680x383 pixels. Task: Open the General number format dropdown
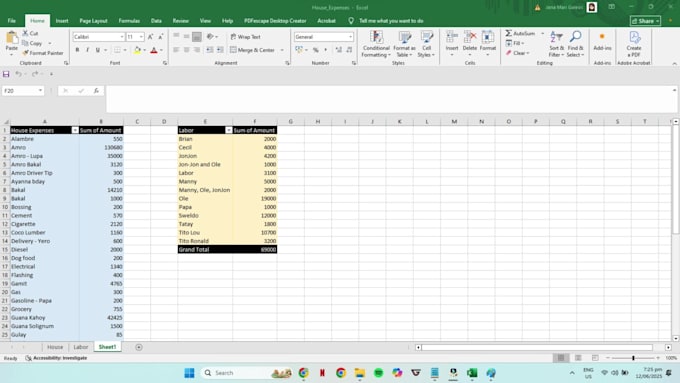coord(350,37)
